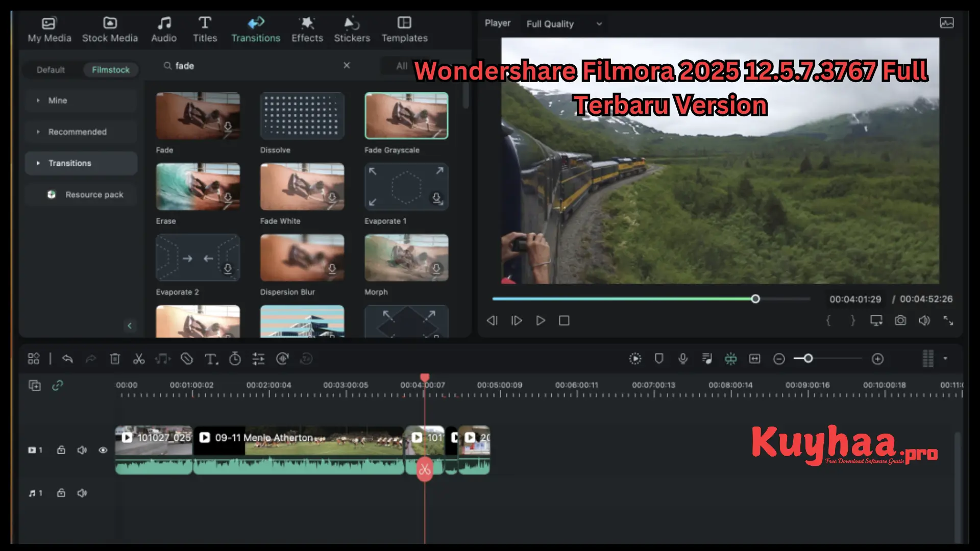Enter fullscreen preview mode
This screenshot has height=551, width=980.
(x=948, y=320)
